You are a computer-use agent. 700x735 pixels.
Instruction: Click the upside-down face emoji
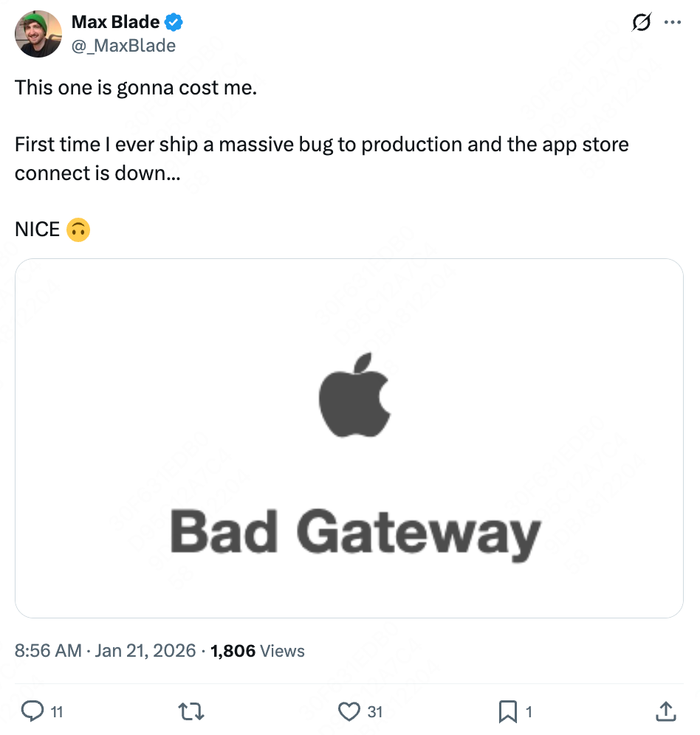78,230
